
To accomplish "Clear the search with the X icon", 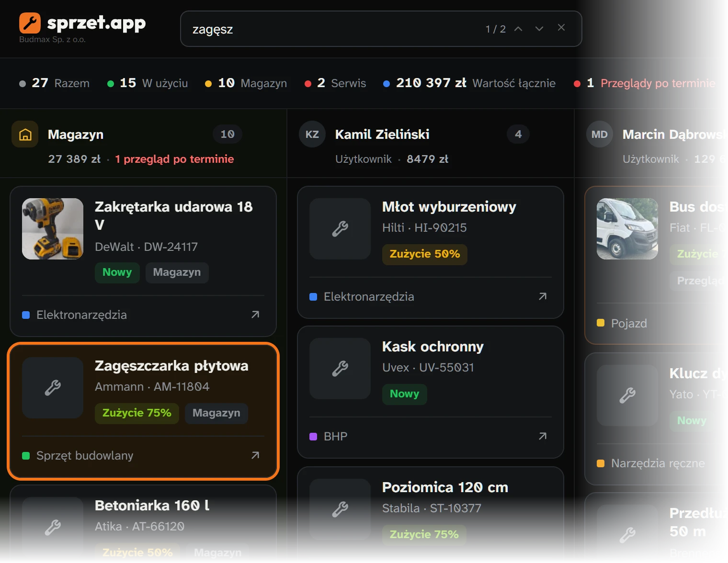I will pyautogui.click(x=561, y=28).
